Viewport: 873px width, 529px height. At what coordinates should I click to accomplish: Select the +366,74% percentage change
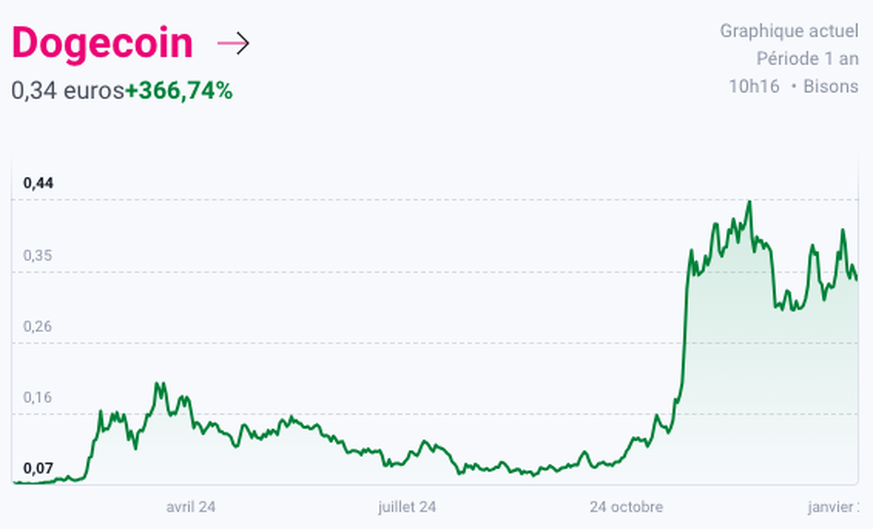pyautogui.click(x=179, y=91)
